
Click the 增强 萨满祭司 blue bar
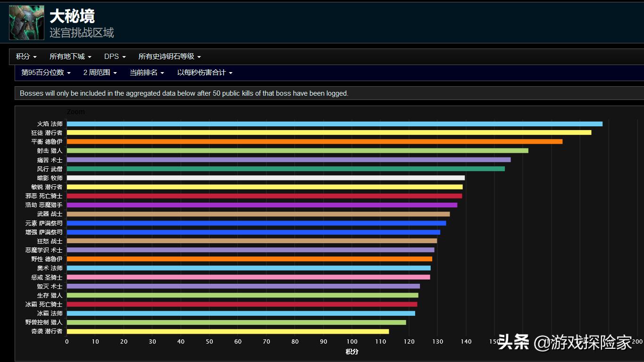coord(253,232)
